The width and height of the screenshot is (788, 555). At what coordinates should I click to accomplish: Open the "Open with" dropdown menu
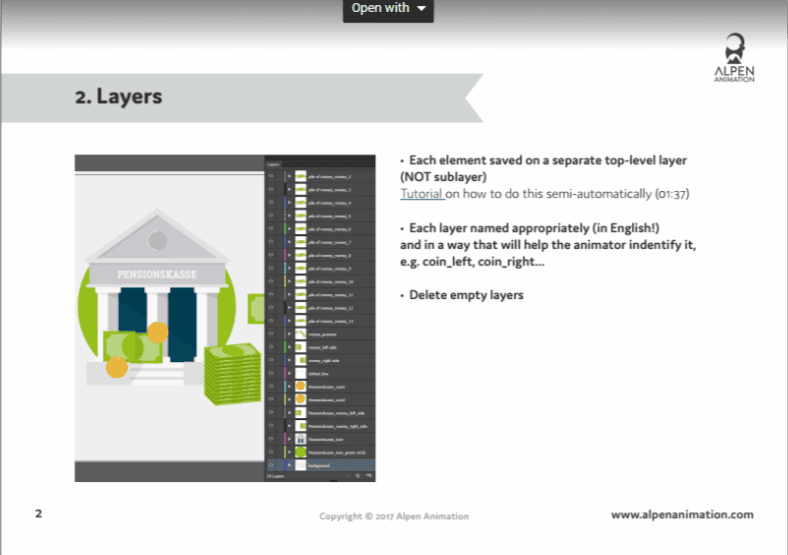pos(389,10)
